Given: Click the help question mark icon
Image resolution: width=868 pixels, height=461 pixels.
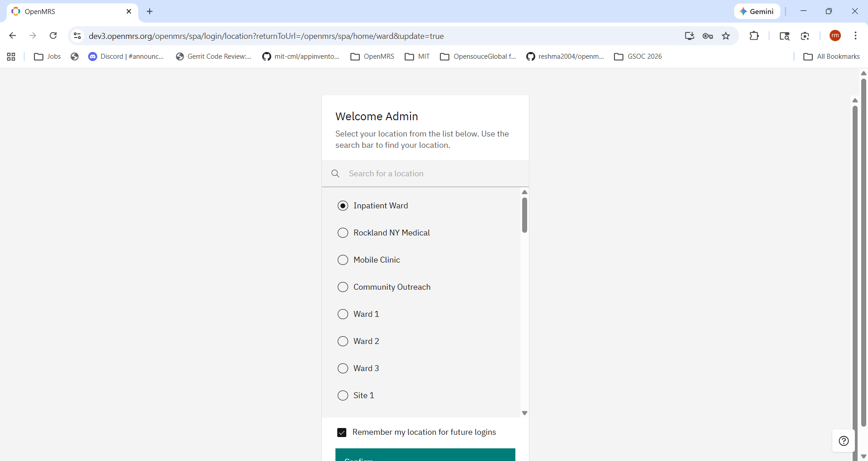Looking at the screenshot, I should [x=843, y=441].
